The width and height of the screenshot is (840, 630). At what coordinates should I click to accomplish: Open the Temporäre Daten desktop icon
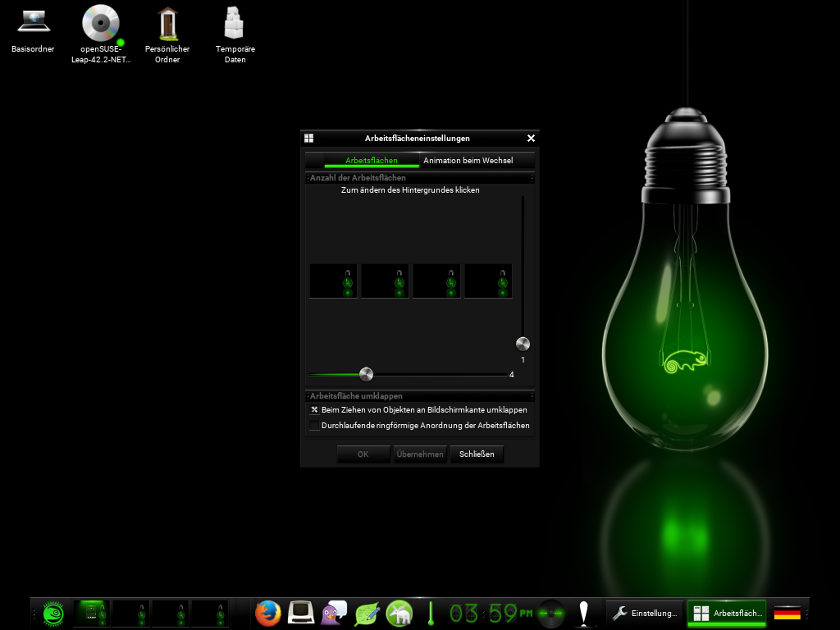[x=235, y=25]
